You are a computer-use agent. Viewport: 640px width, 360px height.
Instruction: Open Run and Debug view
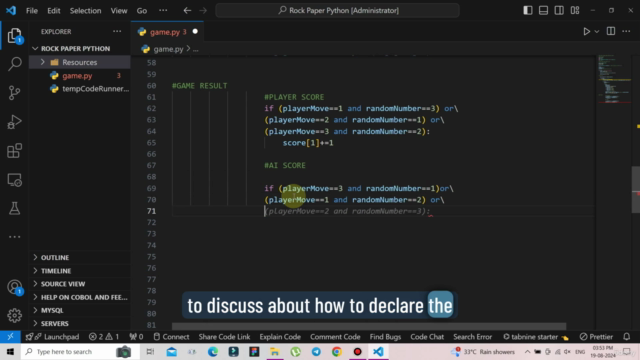click(14, 122)
